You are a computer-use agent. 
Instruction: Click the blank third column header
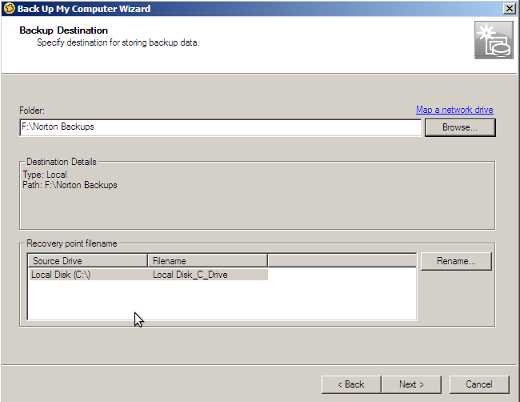pyautogui.click(x=342, y=260)
